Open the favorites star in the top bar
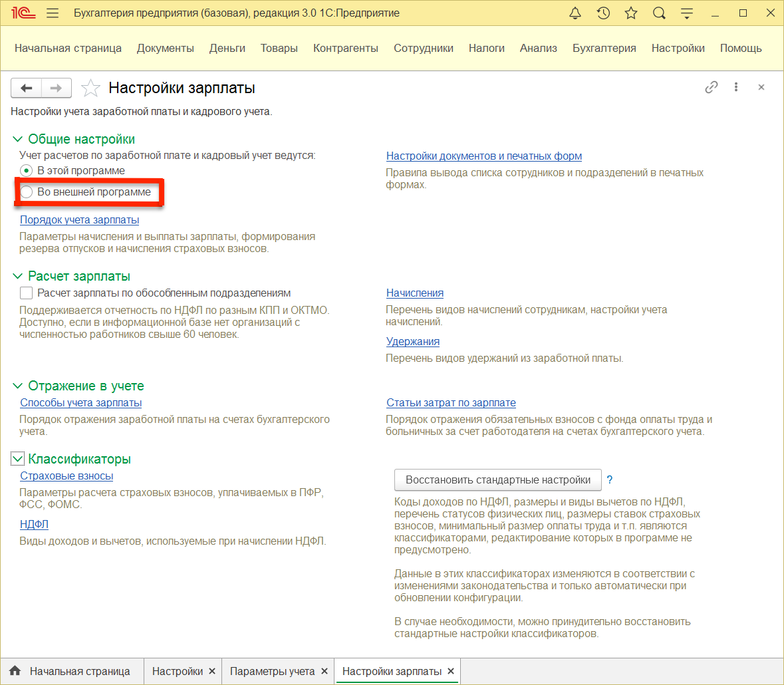784x685 pixels. click(x=630, y=12)
